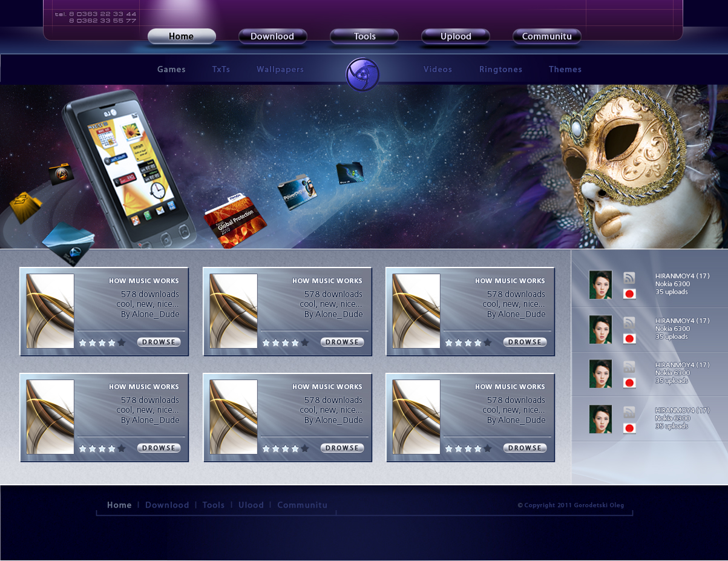Click BROWSE on the bottom-right How Music Works card
The height and width of the screenshot is (561, 728).
525,448
